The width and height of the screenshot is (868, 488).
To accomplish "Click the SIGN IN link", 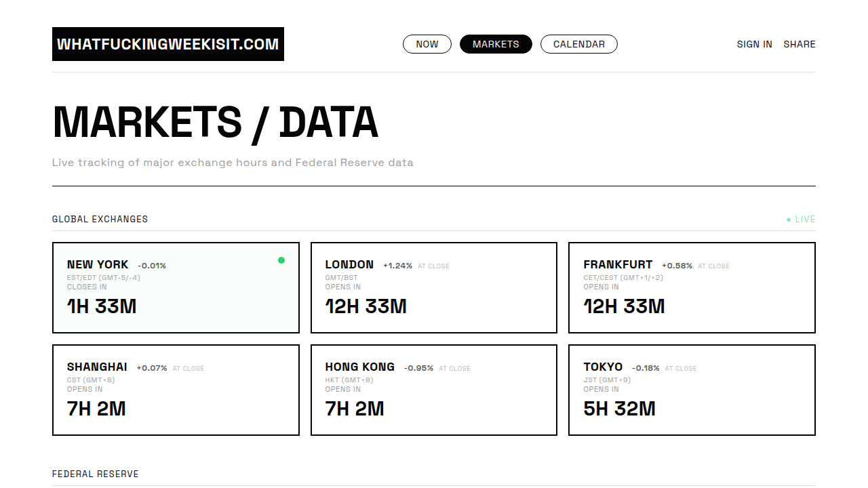I will coord(755,44).
